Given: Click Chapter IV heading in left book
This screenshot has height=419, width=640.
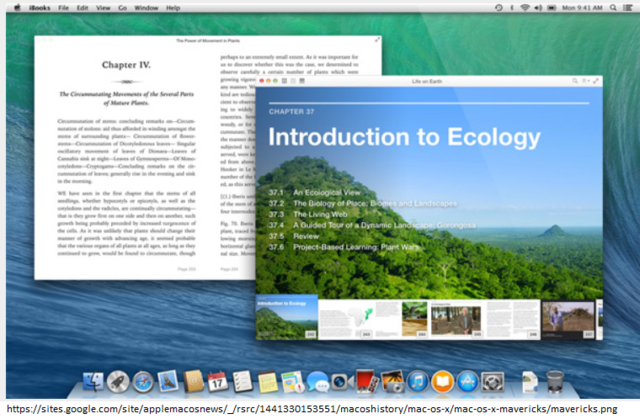Looking at the screenshot, I should tap(126, 65).
